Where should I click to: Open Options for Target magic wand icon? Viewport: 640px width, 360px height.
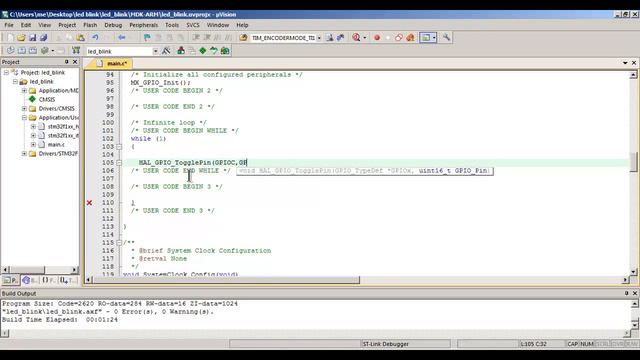(x=166, y=51)
